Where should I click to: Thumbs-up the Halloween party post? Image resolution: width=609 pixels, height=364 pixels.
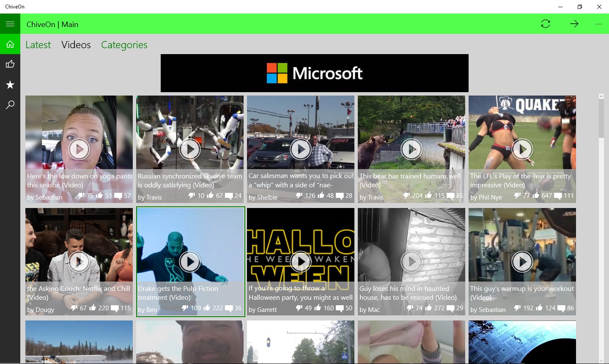pyautogui.click(x=318, y=308)
